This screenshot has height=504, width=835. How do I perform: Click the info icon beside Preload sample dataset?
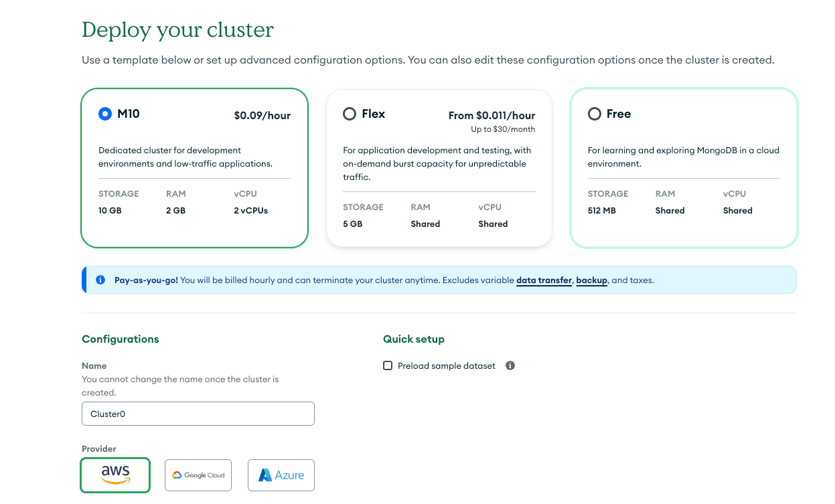(510, 365)
